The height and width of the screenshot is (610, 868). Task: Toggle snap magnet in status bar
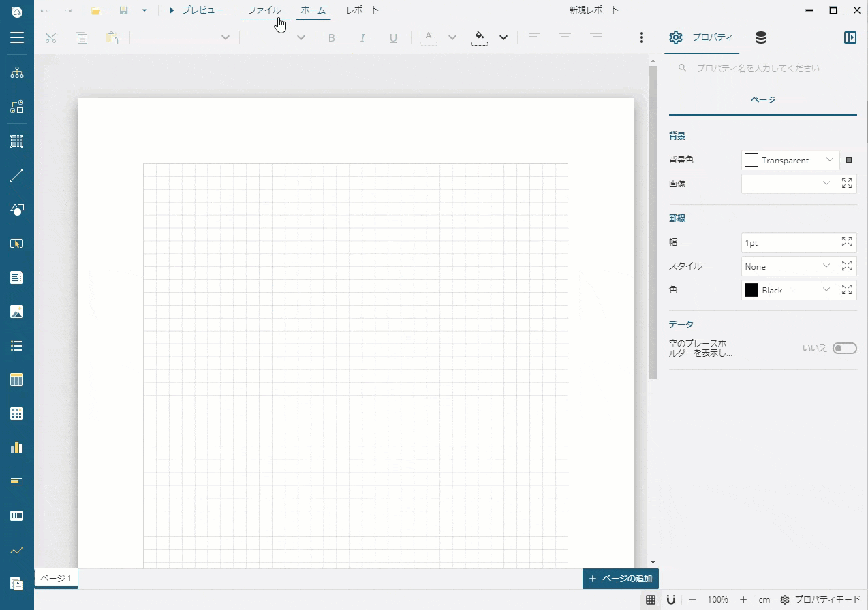(671, 600)
